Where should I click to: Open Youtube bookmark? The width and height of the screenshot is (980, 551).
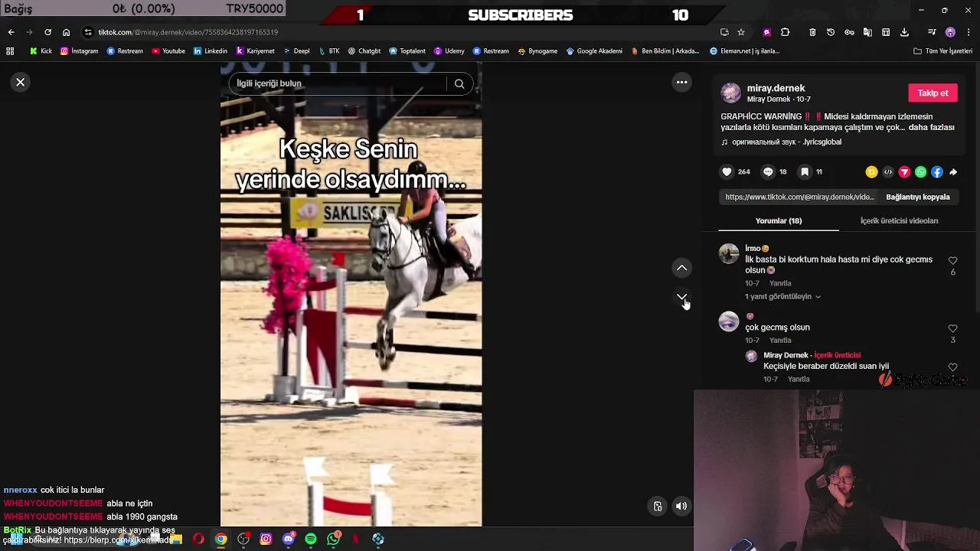168,51
